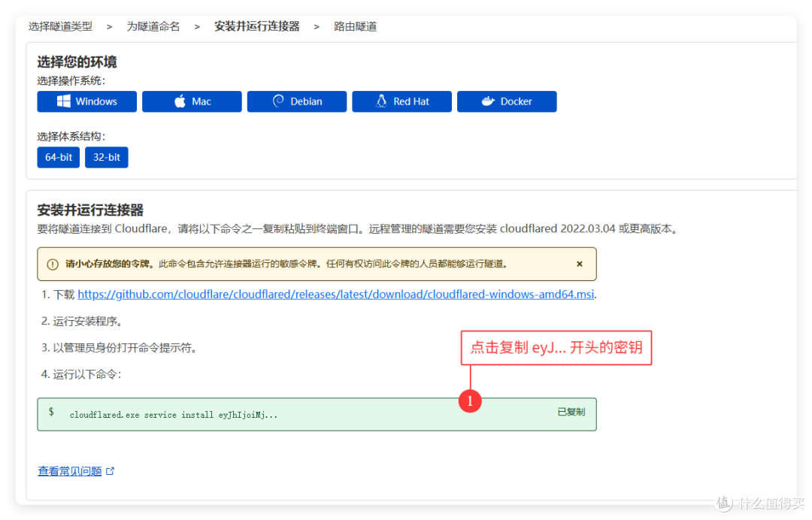812x520 pixels.
Task: Open the 查看常见问题 FAQ link
Action: pyautogui.click(x=70, y=471)
